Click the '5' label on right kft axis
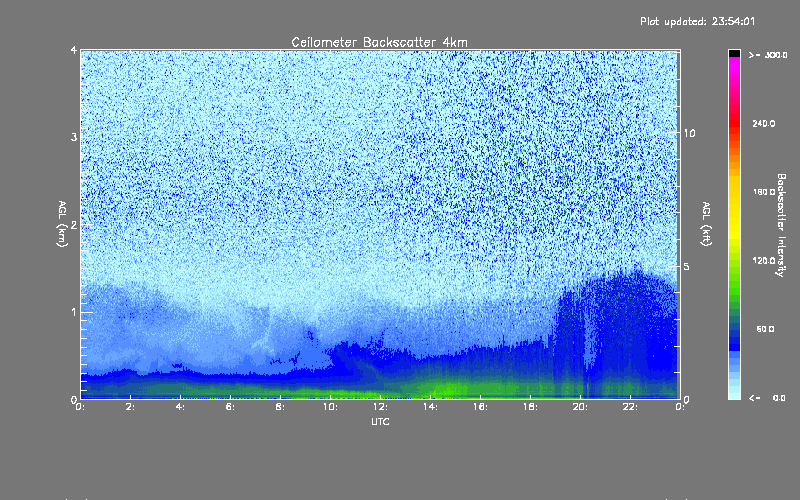The height and width of the screenshot is (500, 800). 687,267
